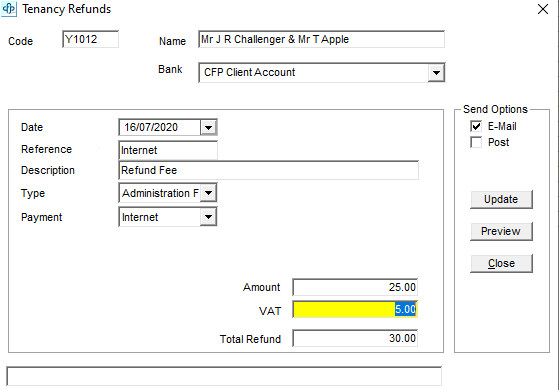Click the Total Refund field showing 30.00
The image size is (559, 390).
point(355,338)
